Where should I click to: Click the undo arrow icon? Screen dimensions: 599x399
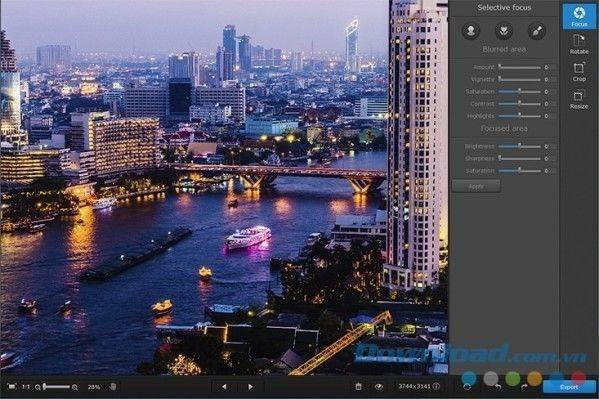(498, 387)
